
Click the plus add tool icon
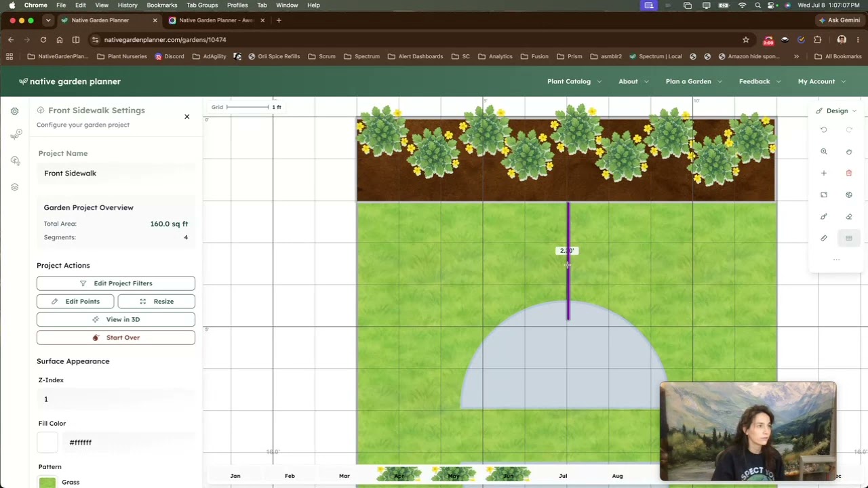point(824,173)
